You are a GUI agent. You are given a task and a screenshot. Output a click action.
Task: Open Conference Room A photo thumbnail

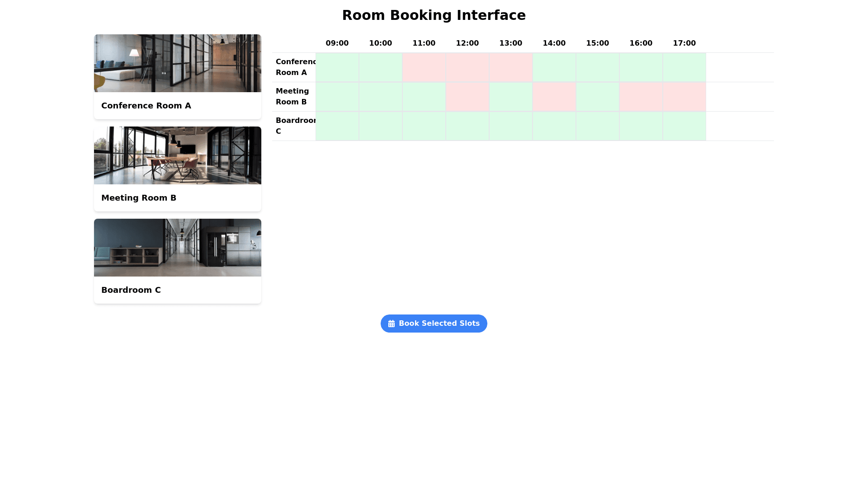tap(178, 63)
